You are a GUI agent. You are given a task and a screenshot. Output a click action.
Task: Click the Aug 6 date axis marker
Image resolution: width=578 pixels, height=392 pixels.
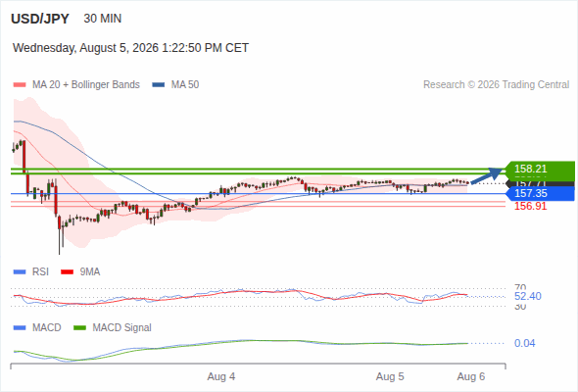coord(471,376)
